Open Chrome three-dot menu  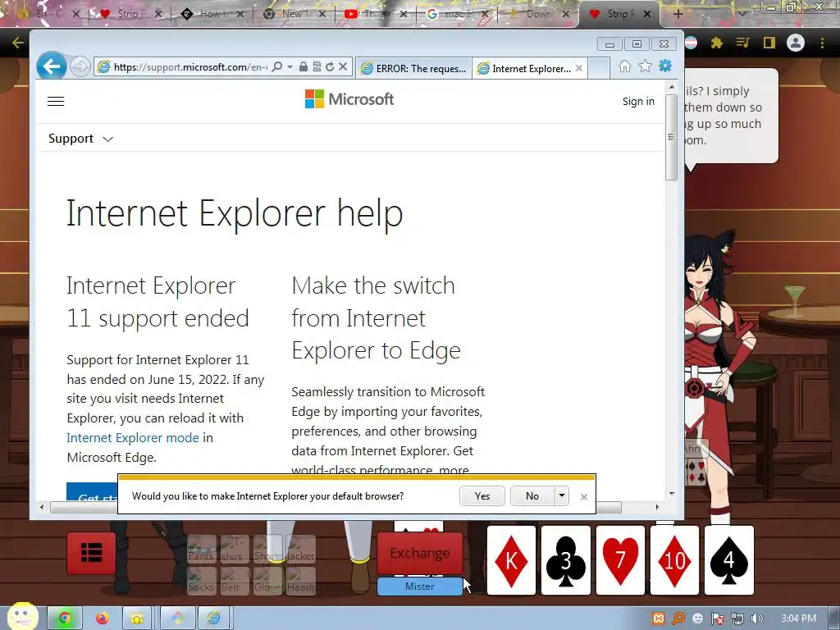tap(822, 43)
